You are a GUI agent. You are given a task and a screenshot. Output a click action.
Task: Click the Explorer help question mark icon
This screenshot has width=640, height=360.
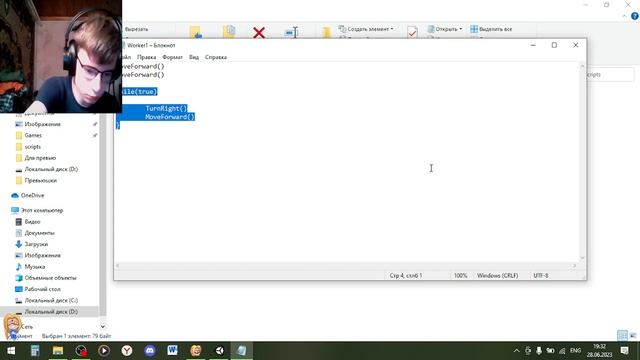tap(635, 16)
